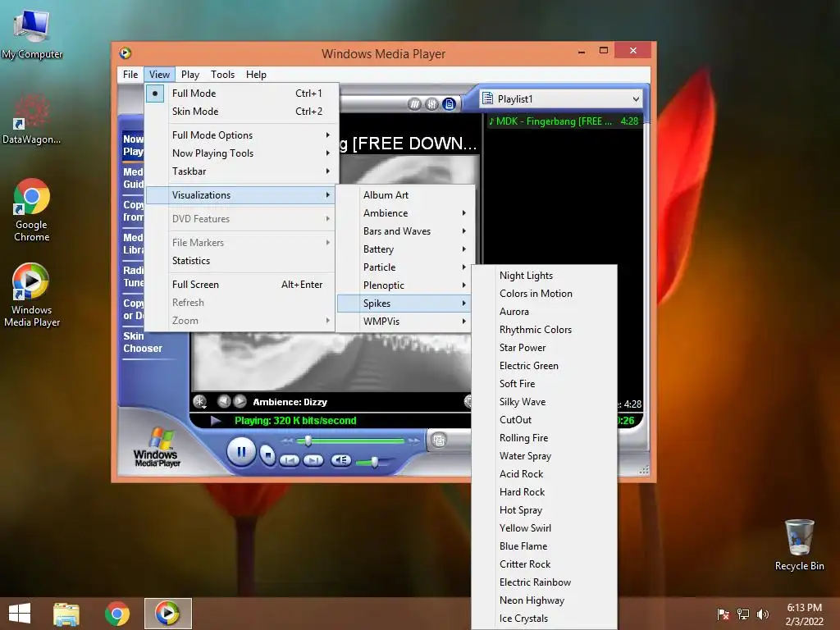The height and width of the screenshot is (630, 840).
Task: Select the Full Mode radio option
Action: coord(242,94)
